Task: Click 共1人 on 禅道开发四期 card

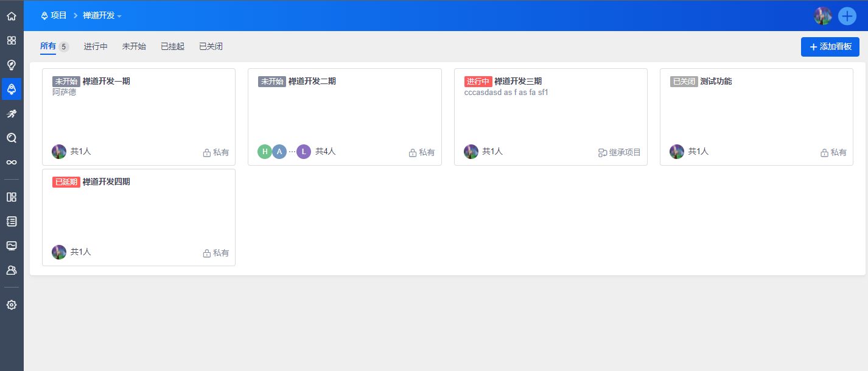Action: tap(81, 252)
